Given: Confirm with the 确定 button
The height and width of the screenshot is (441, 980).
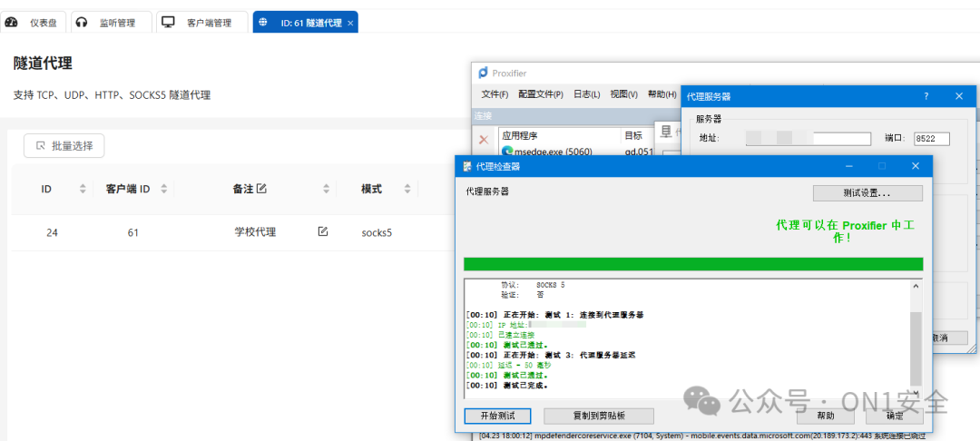Looking at the screenshot, I should pyautogui.click(x=895, y=416).
